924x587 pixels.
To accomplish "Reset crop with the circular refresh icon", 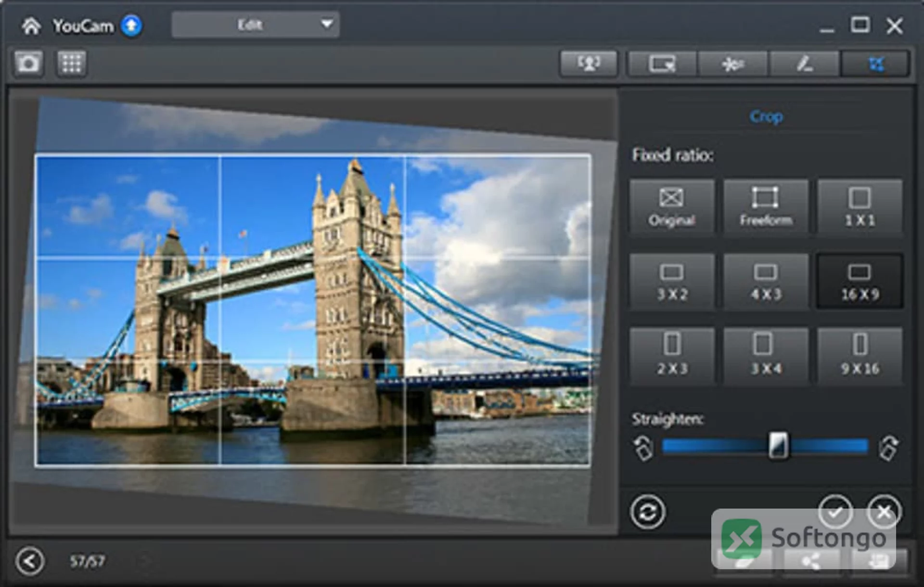I will click(x=648, y=512).
